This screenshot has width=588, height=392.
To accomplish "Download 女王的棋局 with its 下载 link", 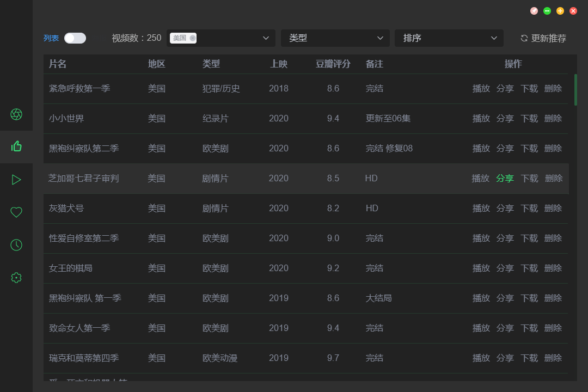I will tap(529, 268).
